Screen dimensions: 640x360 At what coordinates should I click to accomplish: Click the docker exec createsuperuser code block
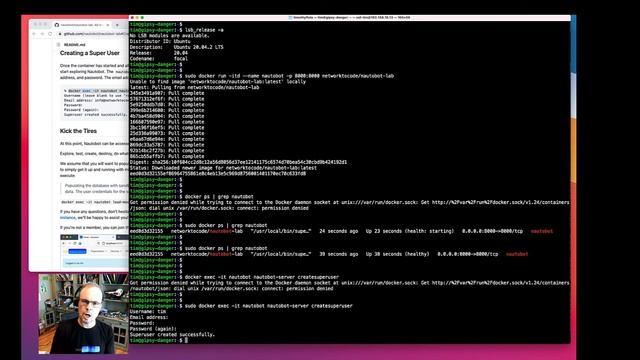coord(95,102)
